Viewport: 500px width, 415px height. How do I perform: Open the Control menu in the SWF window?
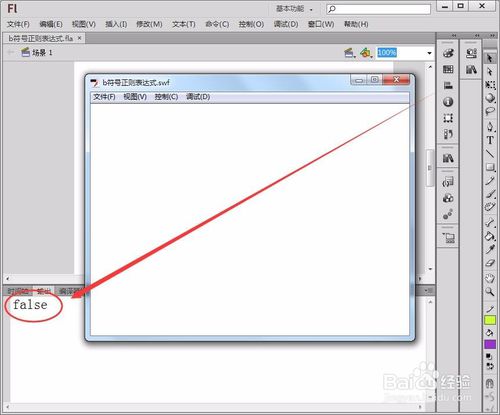tap(166, 97)
